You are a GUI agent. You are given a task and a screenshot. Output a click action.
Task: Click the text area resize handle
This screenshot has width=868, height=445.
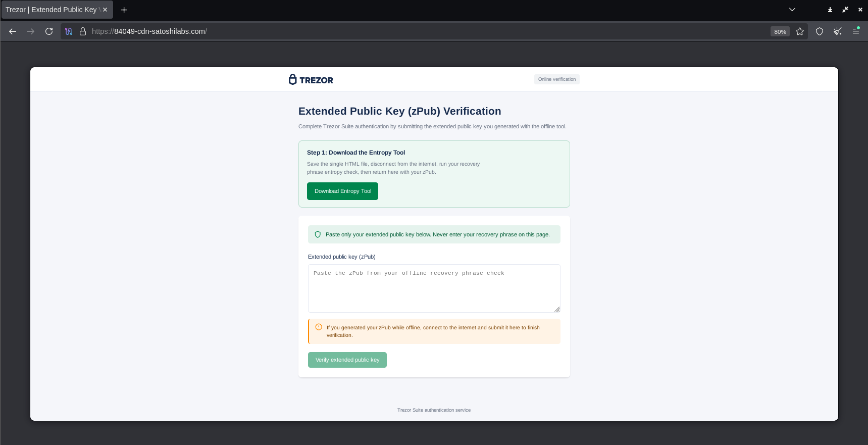click(x=557, y=309)
